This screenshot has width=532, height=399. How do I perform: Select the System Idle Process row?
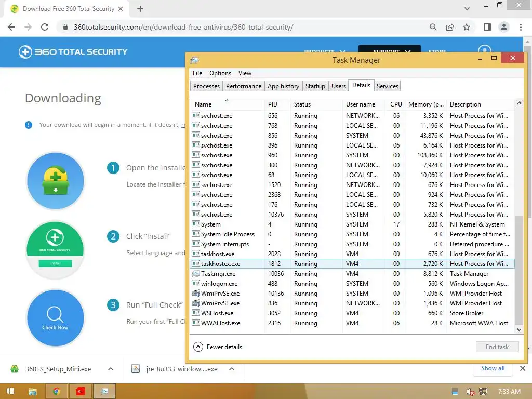(352, 234)
